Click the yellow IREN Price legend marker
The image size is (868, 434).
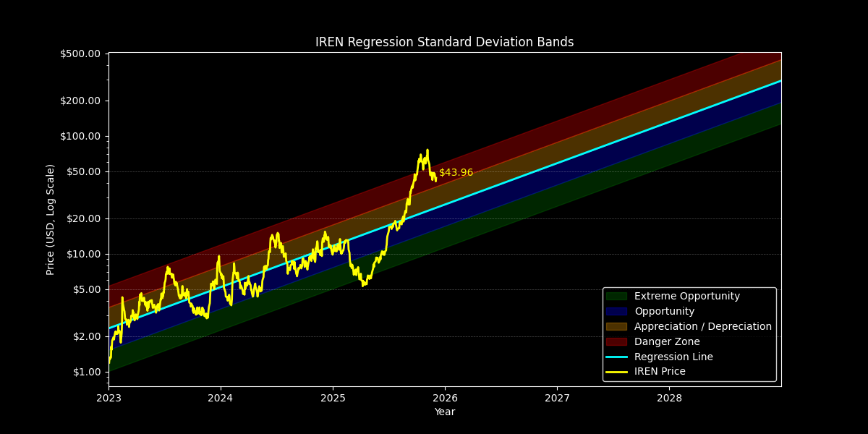616,372
